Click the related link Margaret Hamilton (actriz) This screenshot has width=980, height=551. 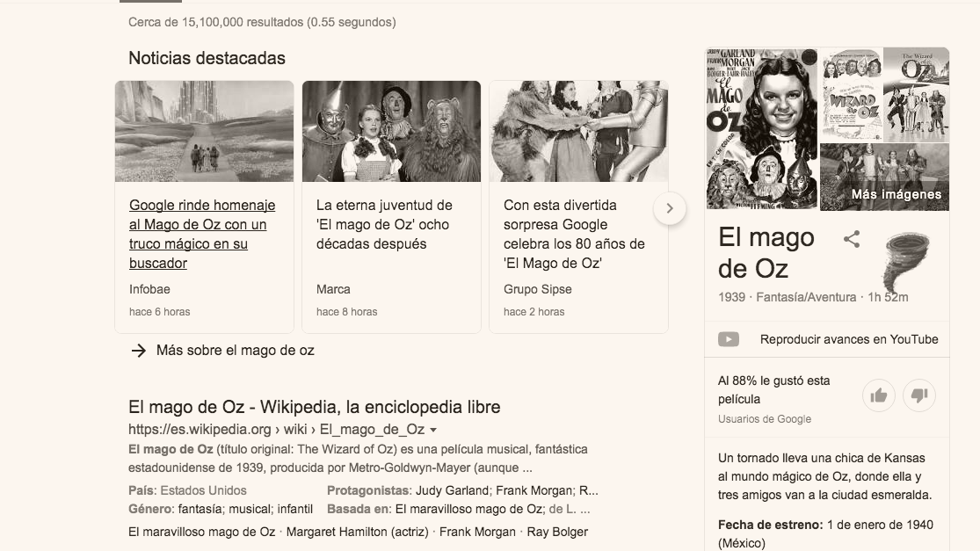pos(358,532)
